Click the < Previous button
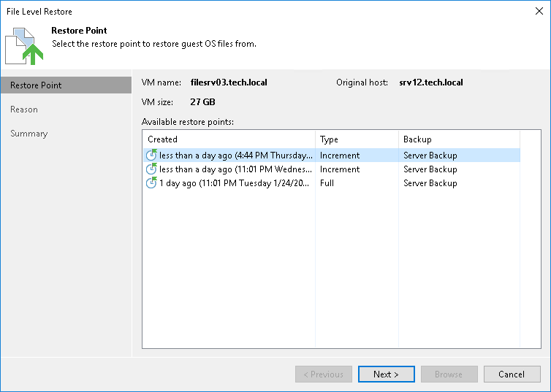 point(324,374)
